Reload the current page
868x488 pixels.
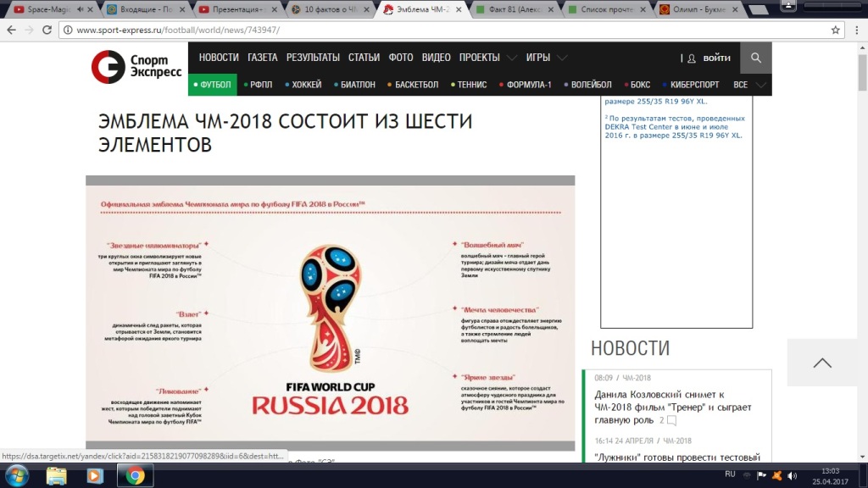47,30
